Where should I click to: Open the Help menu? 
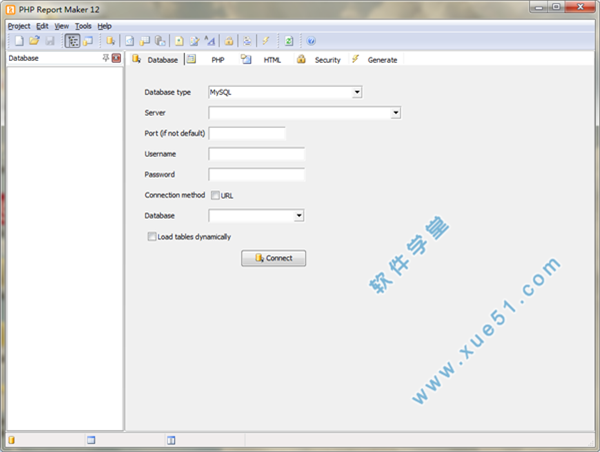tap(104, 26)
